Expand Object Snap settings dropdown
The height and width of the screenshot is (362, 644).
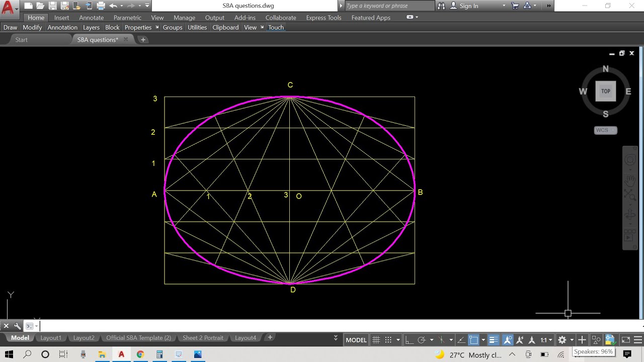(483, 340)
